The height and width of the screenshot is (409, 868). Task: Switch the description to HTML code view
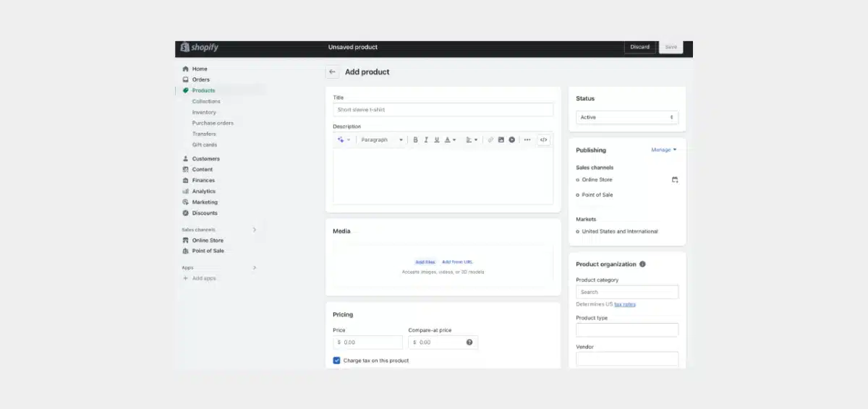(544, 139)
